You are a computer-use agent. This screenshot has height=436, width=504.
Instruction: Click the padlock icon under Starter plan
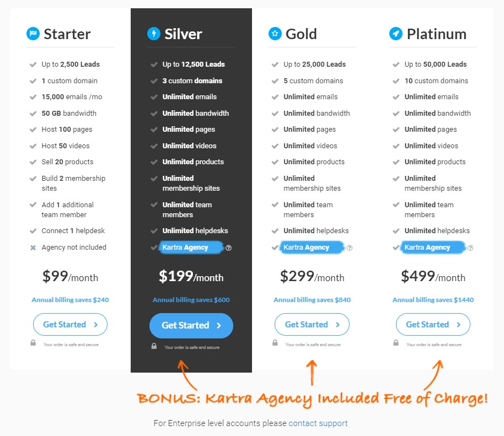(33, 343)
